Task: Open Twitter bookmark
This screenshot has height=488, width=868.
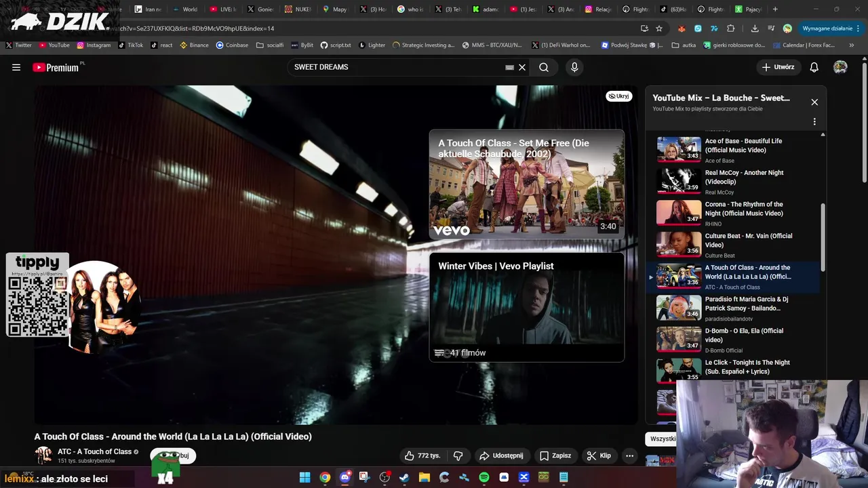Action: (18, 45)
